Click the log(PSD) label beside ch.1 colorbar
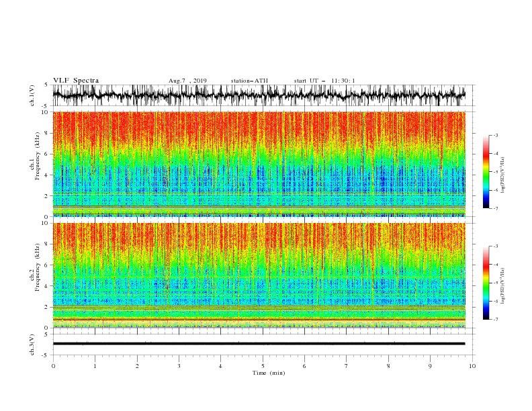 pos(502,175)
